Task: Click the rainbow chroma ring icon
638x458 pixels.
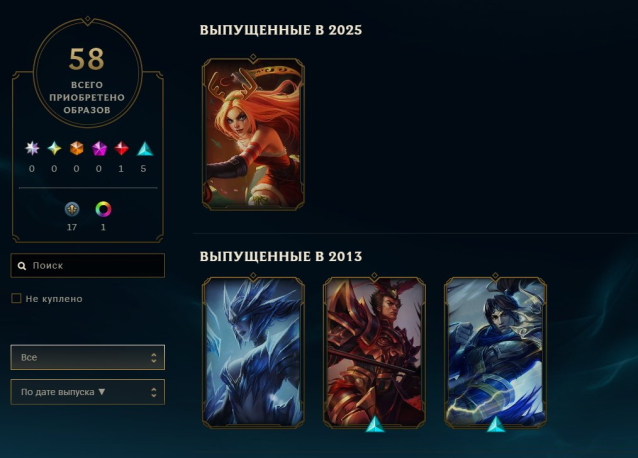Action: pyautogui.click(x=103, y=209)
